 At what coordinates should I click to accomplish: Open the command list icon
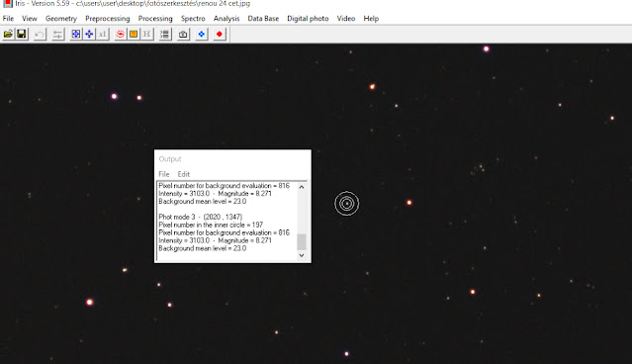[x=164, y=35]
